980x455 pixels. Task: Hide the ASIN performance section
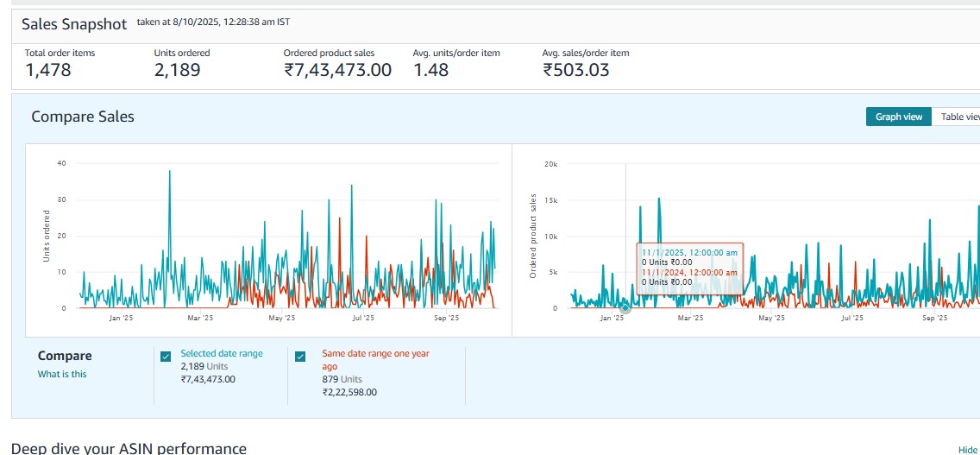(967, 450)
